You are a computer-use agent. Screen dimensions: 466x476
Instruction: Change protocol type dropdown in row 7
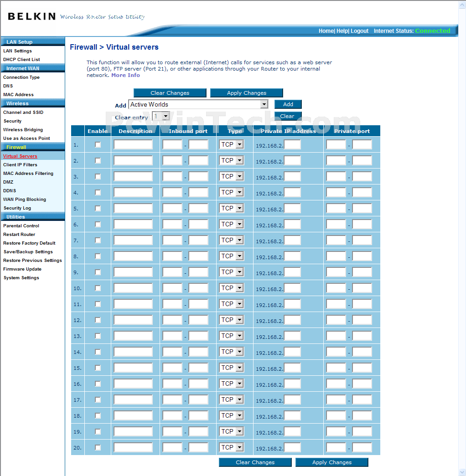231,240
